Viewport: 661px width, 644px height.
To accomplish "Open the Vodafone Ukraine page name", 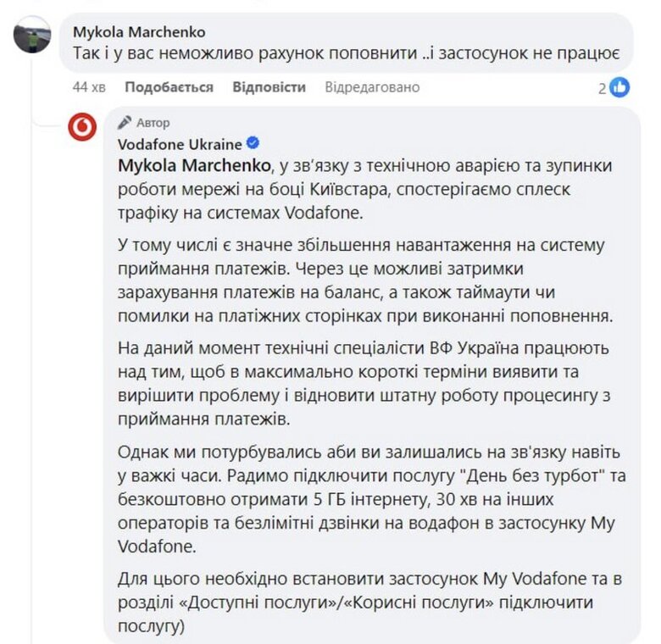I will pyautogui.click(x=180, y=144).
